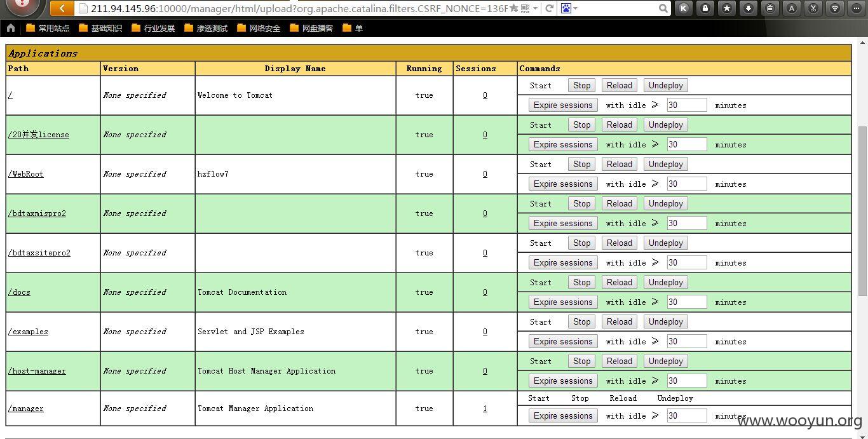
Task: Go back with the orange back arrow
Action: tap(62, 8)
